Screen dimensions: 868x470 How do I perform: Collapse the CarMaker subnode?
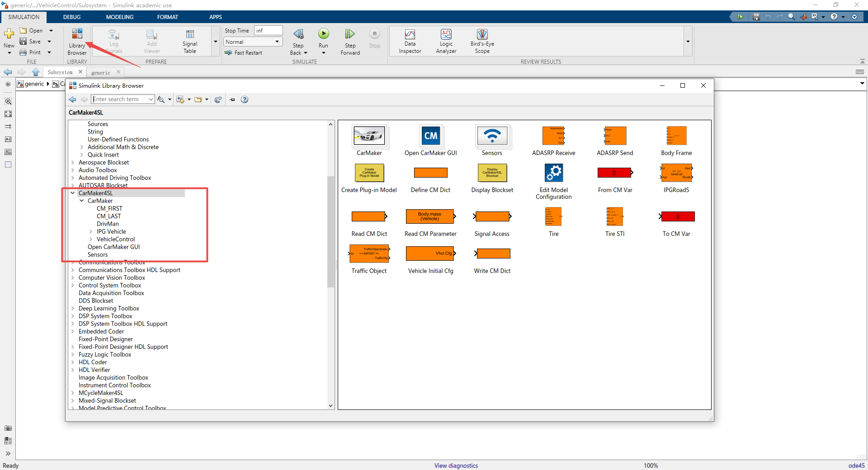(x=82, y=201)
